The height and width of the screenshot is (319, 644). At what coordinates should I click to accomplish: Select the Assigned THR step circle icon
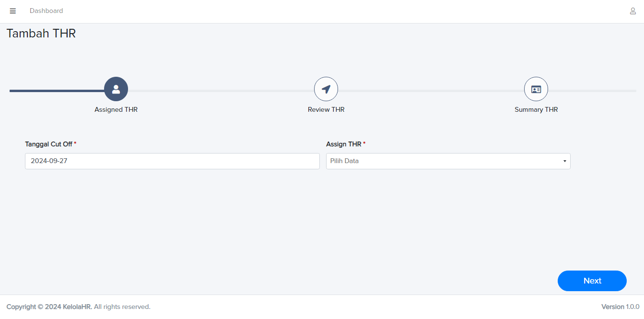(116, 89)
